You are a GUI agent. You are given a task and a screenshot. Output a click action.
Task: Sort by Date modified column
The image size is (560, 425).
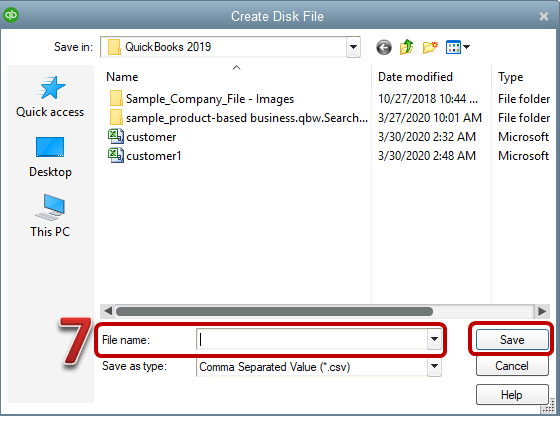[415, 77]
